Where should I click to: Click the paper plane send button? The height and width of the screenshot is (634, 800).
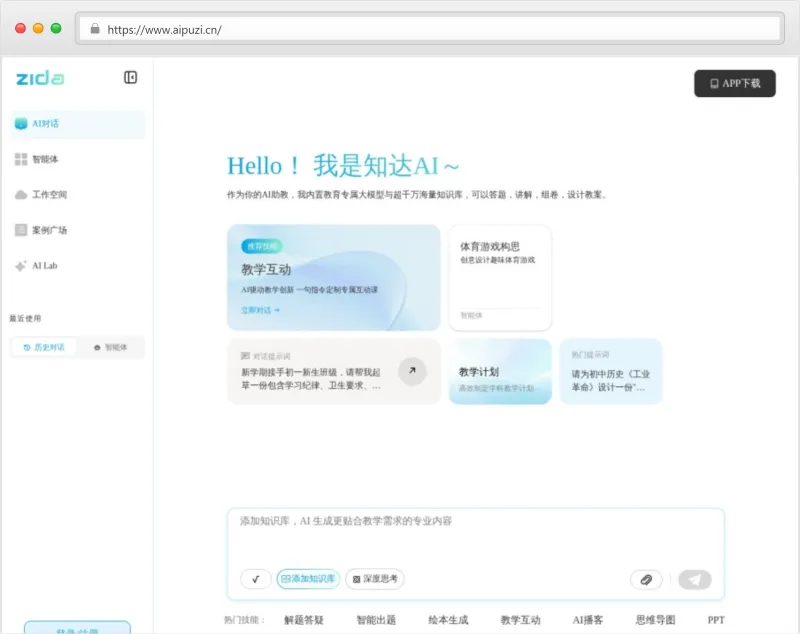pyautogui.click(x=695, y=580)
